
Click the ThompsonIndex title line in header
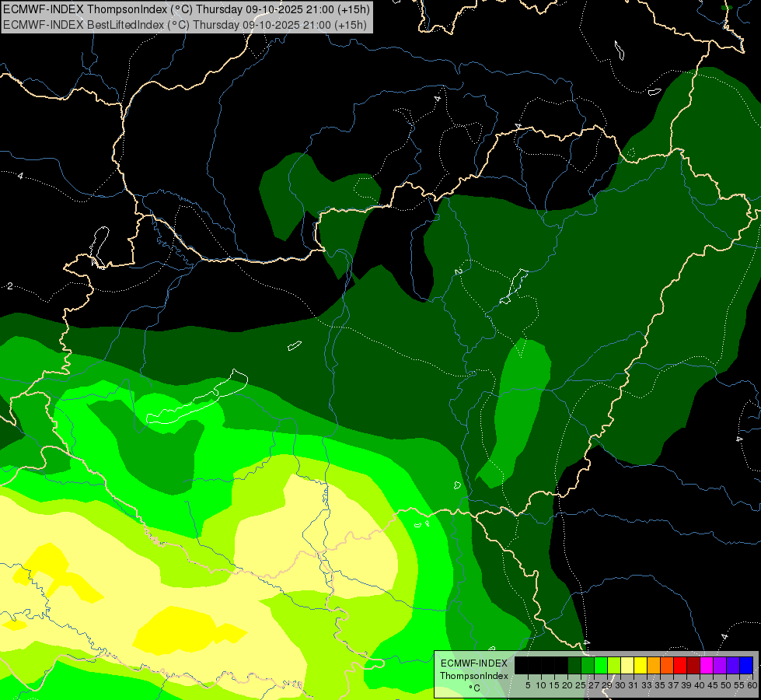point(187,9)
